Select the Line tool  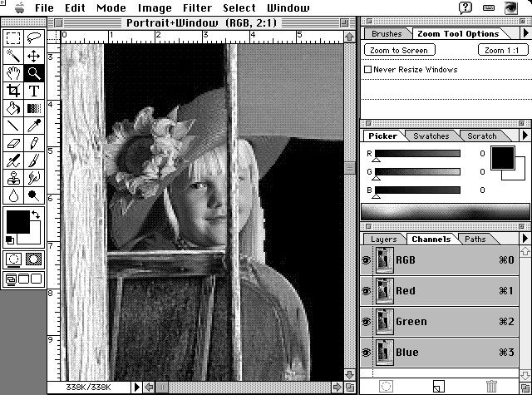13,126
